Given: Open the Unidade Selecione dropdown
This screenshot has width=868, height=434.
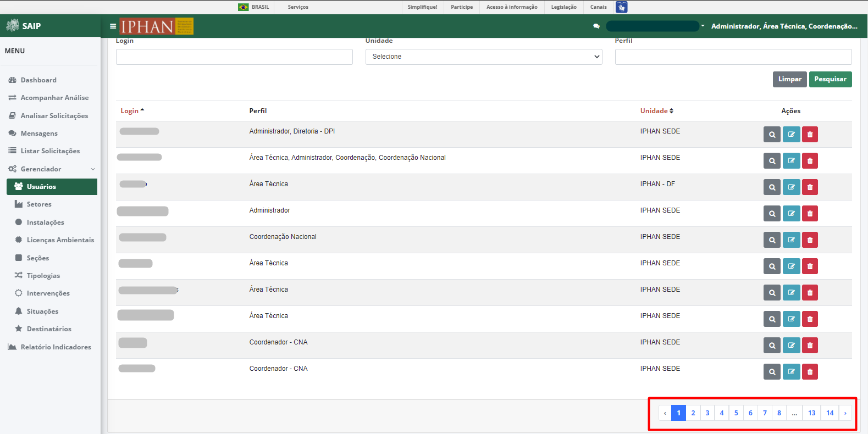Looking at the screenshot, I should (484, 57).
